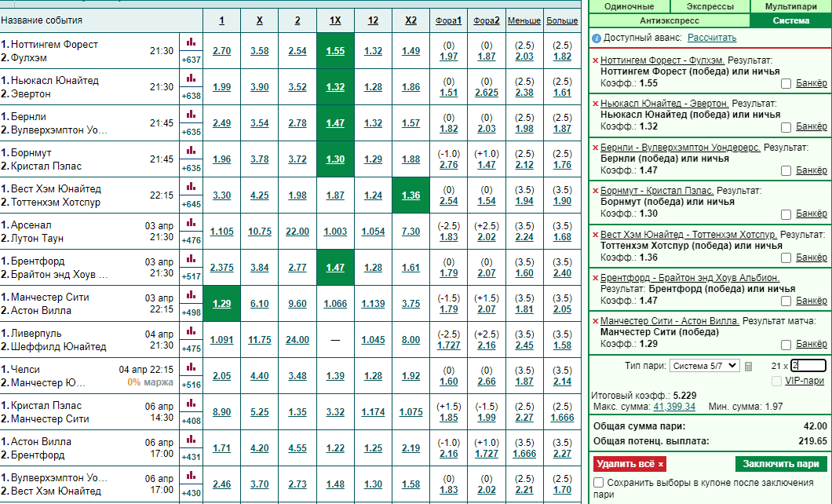832x504 pixels.
Task: Select Больше (3.5) odds 2.40 for Брентфорд - Брайтон
Action: tap(562, 272)
